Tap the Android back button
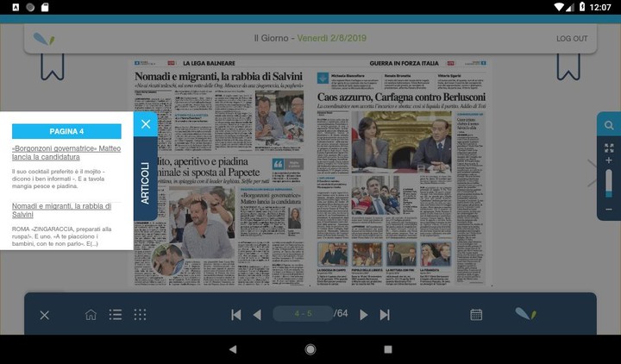The height and width of the screenshot is (364, 621). [233, 349]
